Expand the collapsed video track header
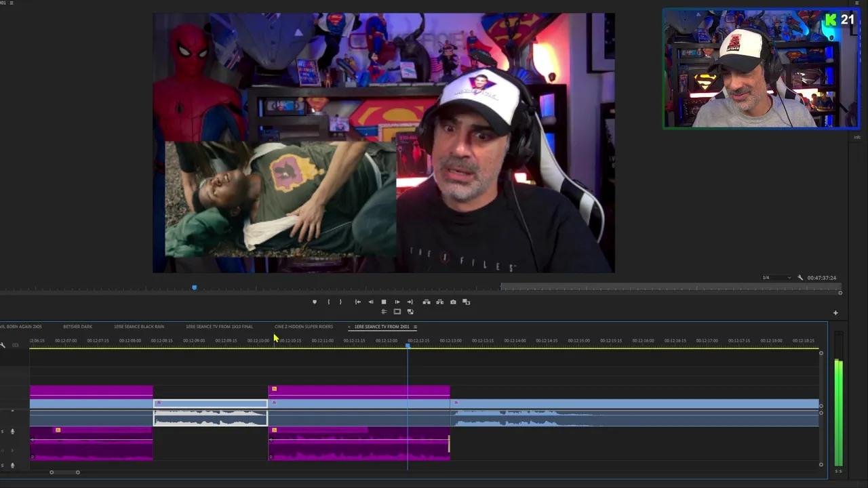868x488 pixels. (x=13, y=411)
